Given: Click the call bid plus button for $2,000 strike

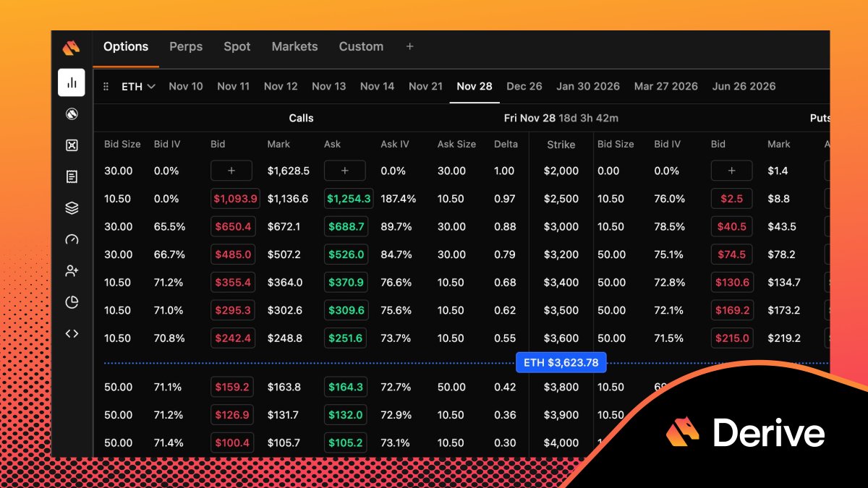Looking at the screenshot, I should [231, 171].
